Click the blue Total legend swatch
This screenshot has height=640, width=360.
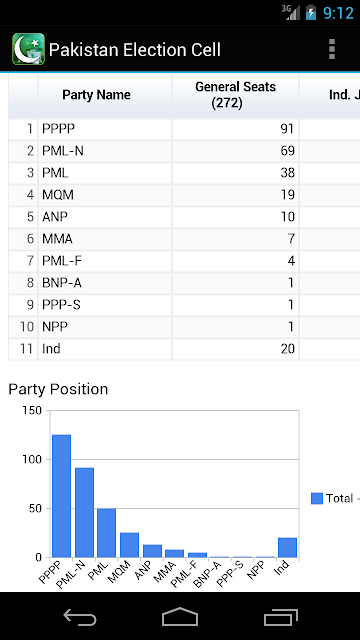(317, 498)
